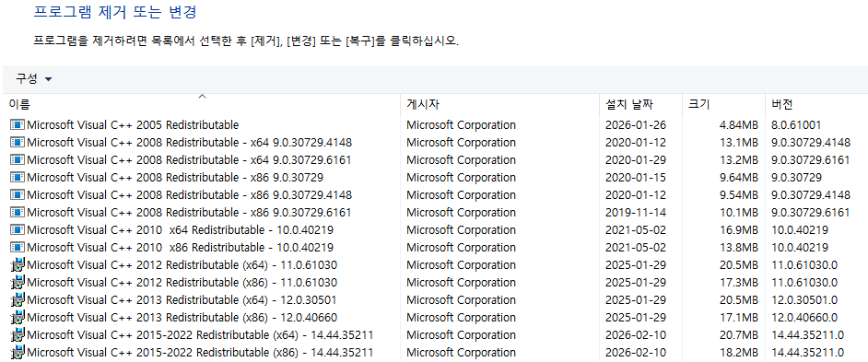
Task: Click size value 13.1MB
Action: pos(738,142)
